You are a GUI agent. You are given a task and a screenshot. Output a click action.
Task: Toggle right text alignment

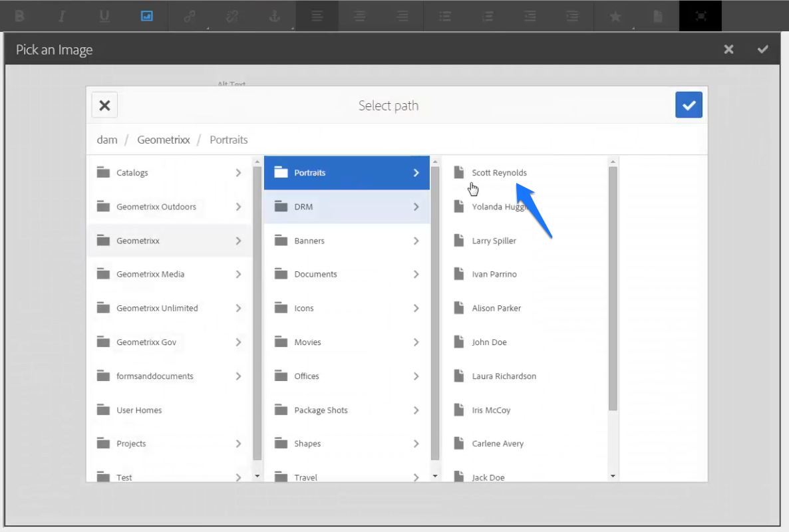(x=402, y=15)
